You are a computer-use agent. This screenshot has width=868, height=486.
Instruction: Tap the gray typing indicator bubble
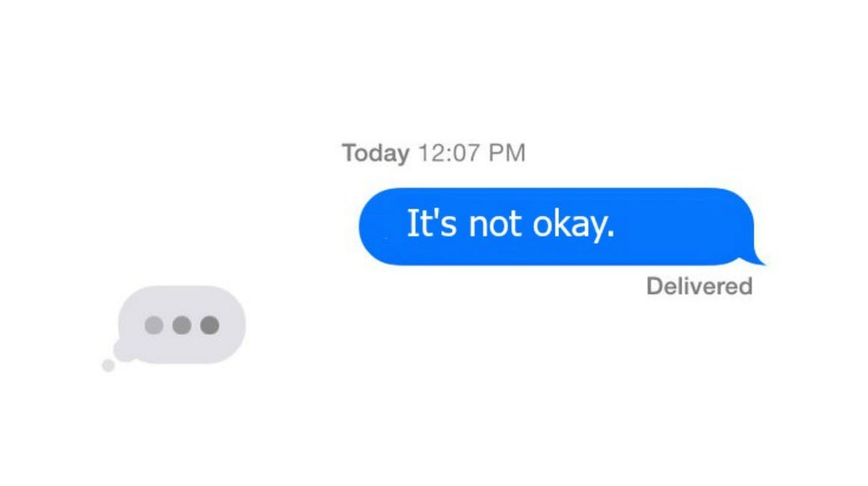pos(182,325)
